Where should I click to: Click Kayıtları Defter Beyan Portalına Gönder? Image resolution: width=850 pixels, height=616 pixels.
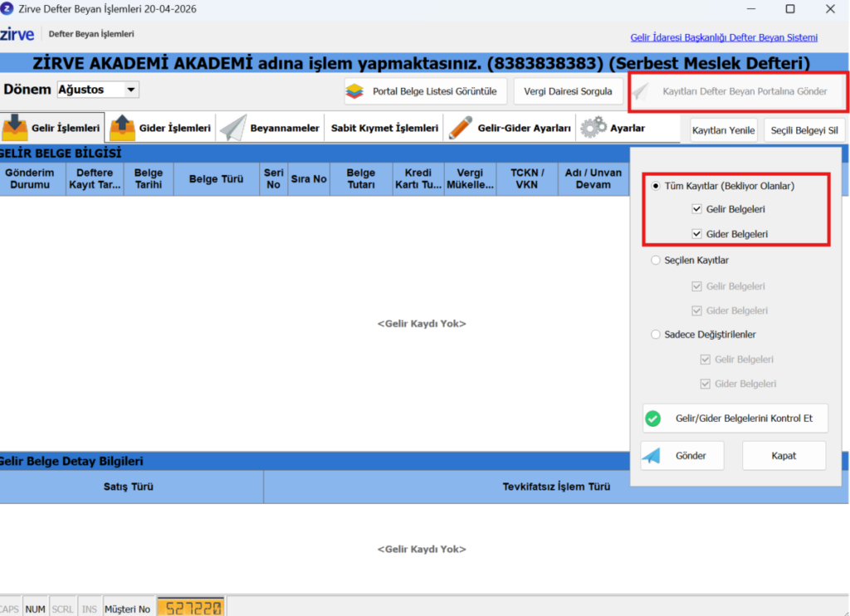[x=738, y=91]
